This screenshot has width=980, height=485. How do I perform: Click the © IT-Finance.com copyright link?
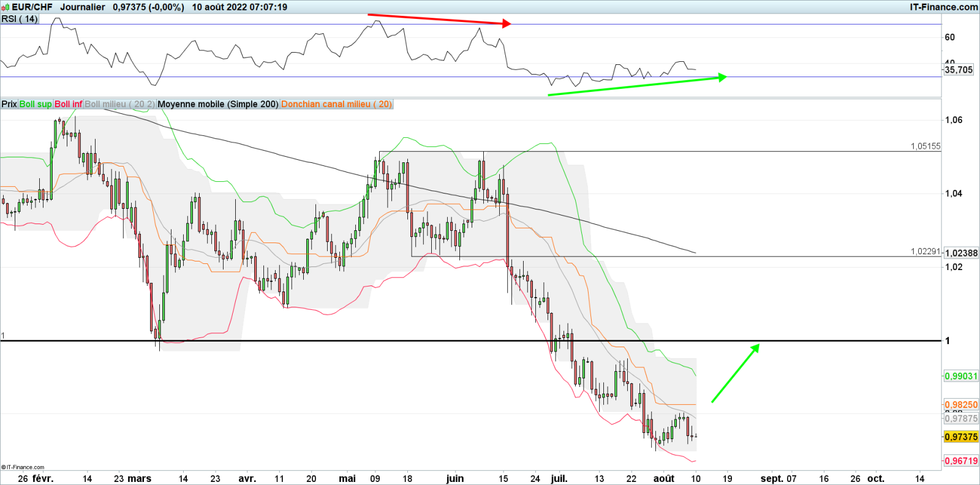pos(23,467)
